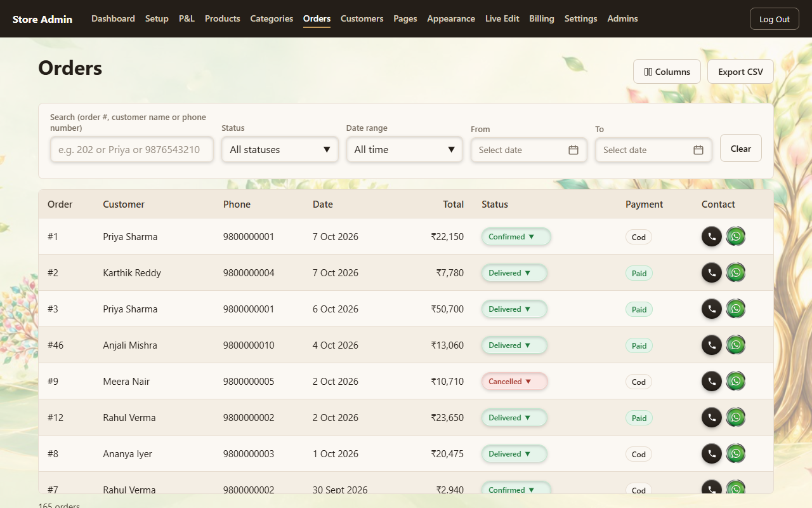Open To date calendar icon
The width and height of the screenshot is (812, 508).
[698, 150]
